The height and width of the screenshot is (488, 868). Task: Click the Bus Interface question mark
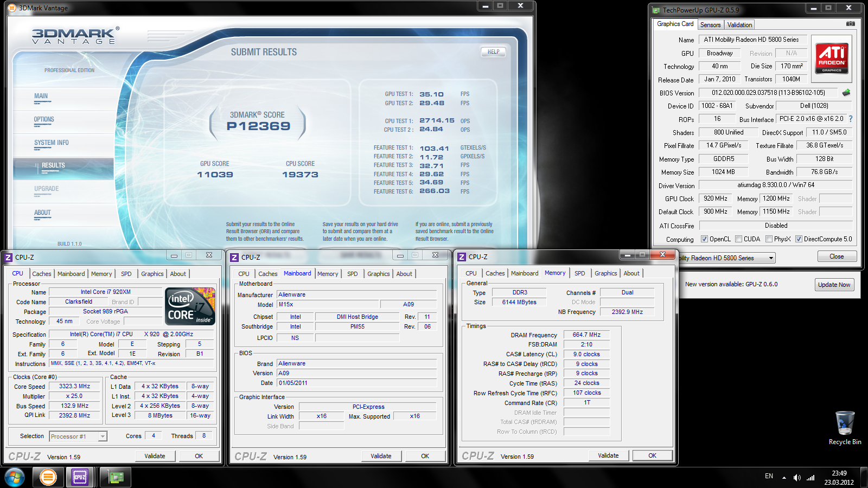pyautogui.click(x=851, y=119)
